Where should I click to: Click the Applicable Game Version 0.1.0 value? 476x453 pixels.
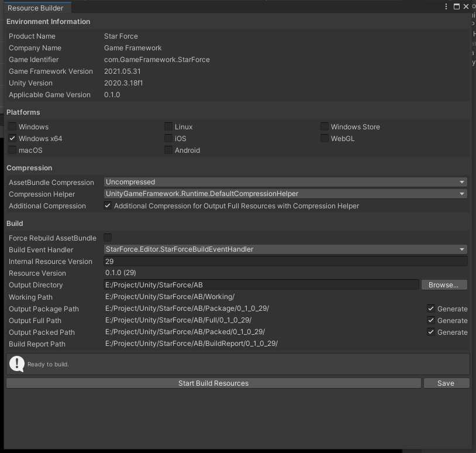click(x=112, y=95)
